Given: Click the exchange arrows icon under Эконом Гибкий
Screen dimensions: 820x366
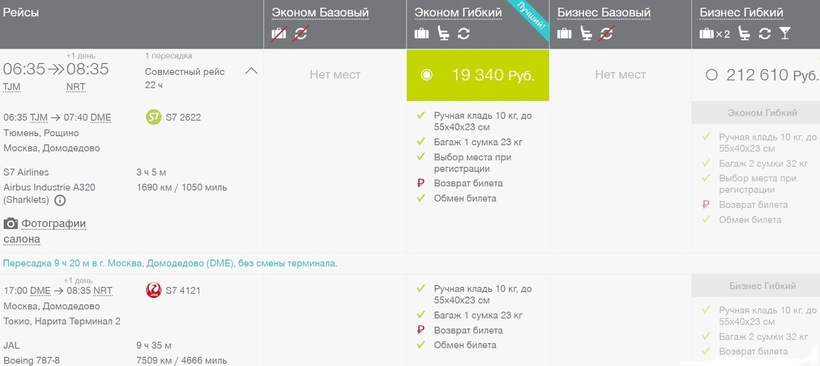Looking at the screenshot, I should coord(463,34).
